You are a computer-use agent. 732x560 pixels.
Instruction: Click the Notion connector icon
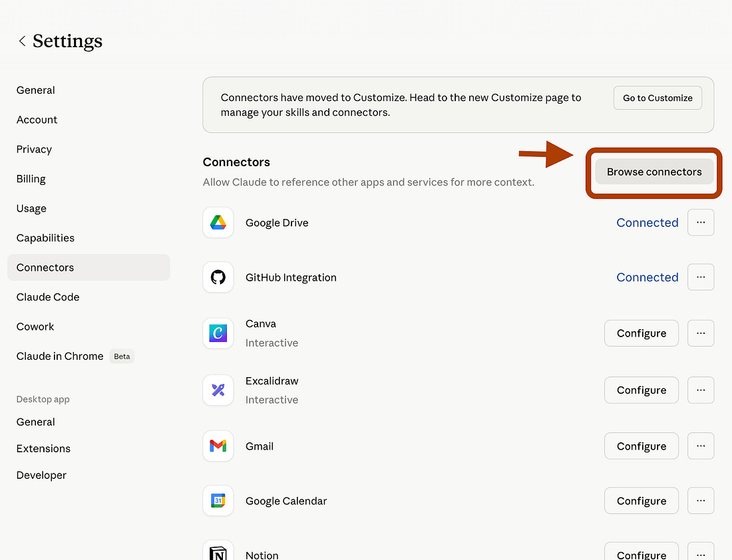point(218,551)
